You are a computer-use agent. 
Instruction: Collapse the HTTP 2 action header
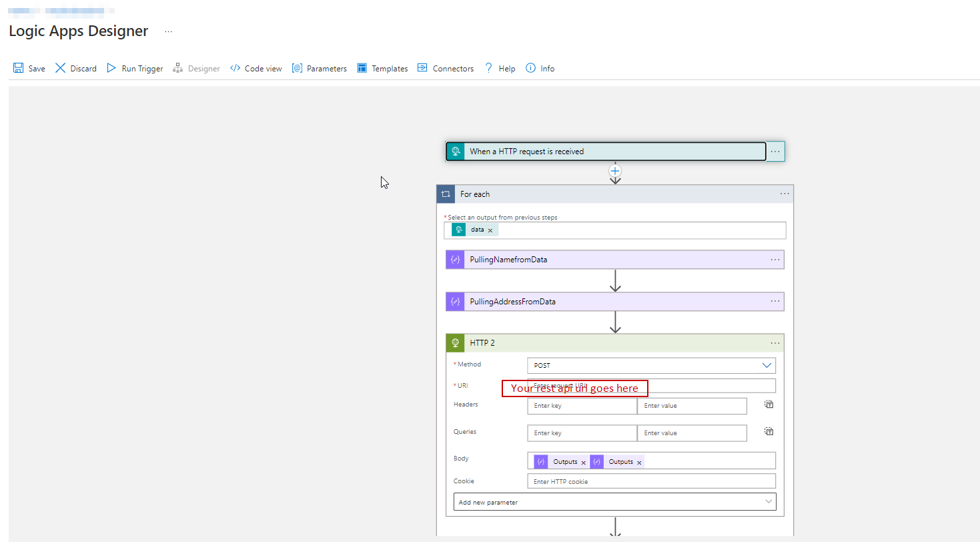pos(614,343)
